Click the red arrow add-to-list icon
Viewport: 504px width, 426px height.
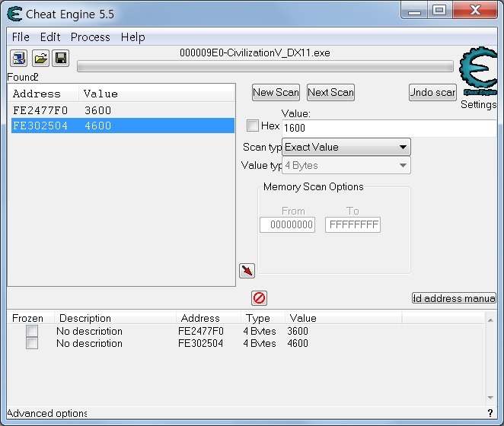pyautogui.click(x=247, y=271)
